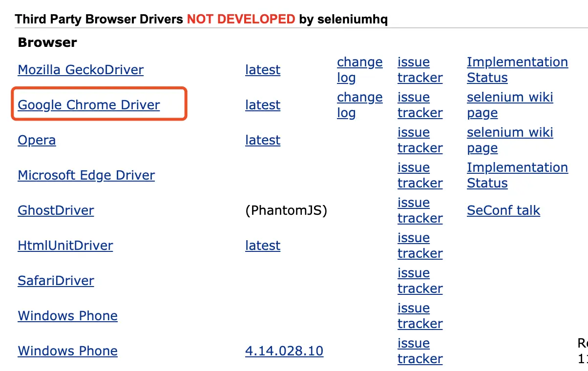
Task: Click latest in the Opera row
Action: [263, 140]
